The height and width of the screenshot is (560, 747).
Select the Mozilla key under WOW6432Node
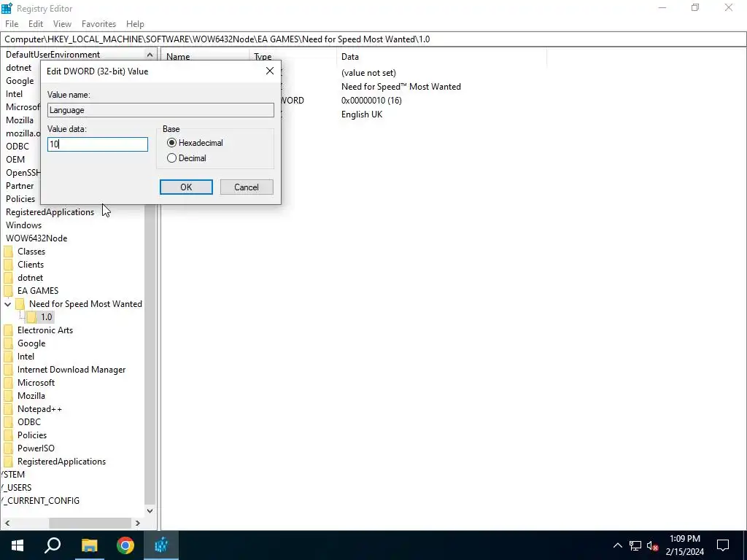(31, 396)
